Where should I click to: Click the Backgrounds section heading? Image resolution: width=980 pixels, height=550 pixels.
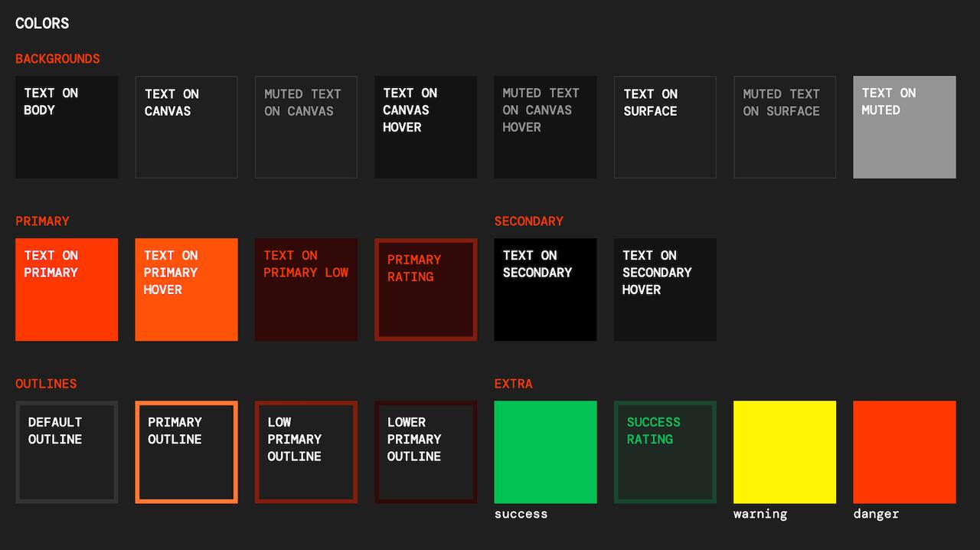pyautogui.click(x=57, y=59)
